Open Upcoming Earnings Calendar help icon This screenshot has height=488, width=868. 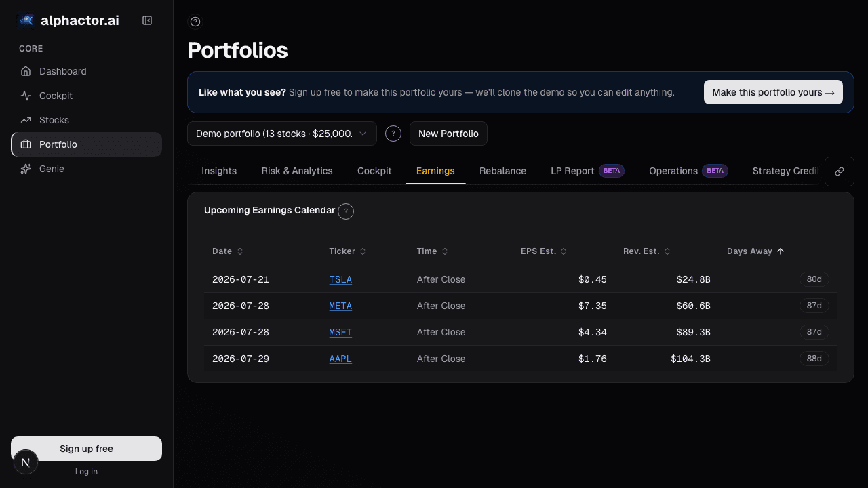(x=346, y=211)
